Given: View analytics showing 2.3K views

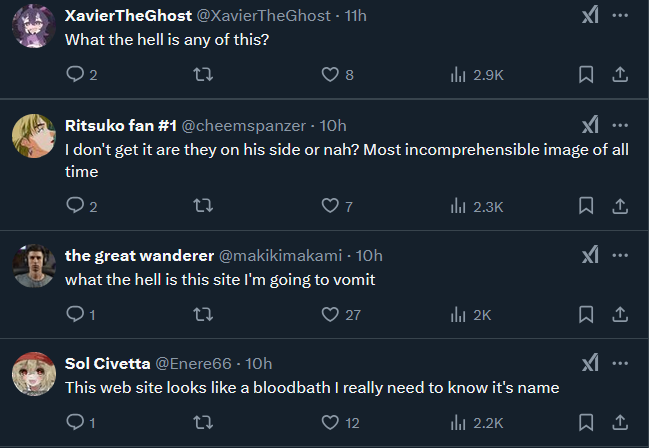Looking at the screenshot, I should (x=477, y=206).
